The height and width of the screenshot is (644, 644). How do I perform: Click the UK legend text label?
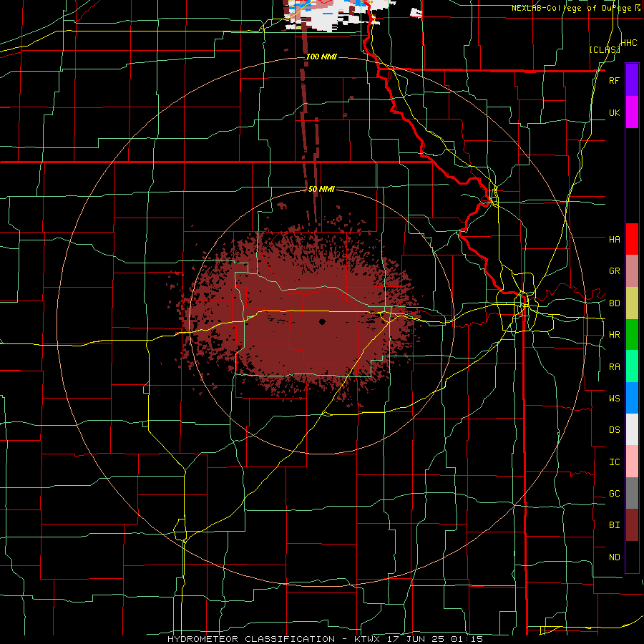pos(614,112)
